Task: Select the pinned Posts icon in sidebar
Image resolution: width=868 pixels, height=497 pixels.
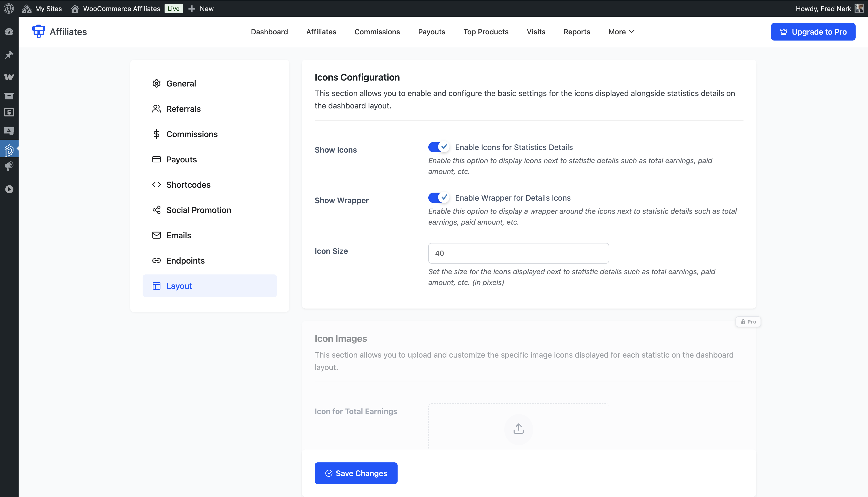Action: 9,55
